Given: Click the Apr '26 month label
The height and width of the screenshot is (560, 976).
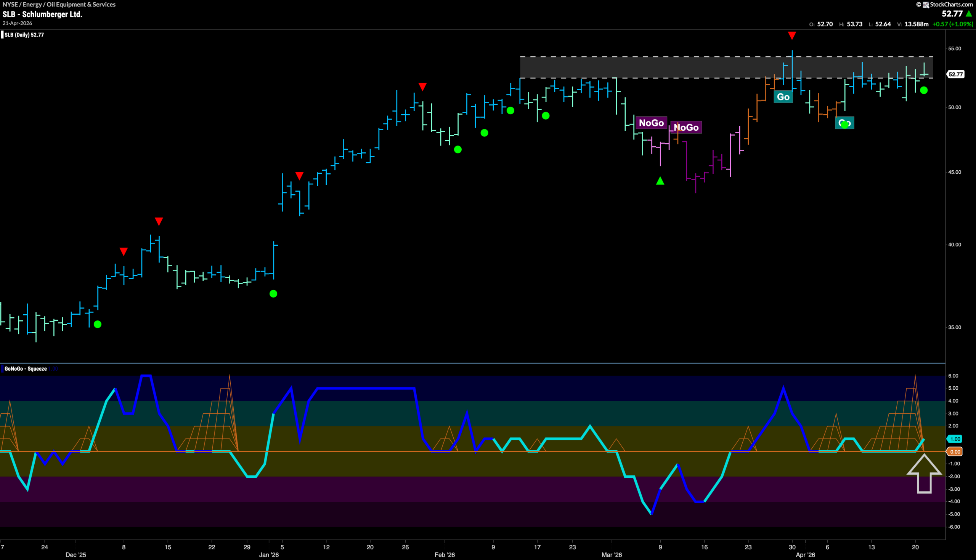Looking at the screenshot, I should pyautogui.click(x=806, y=555).
